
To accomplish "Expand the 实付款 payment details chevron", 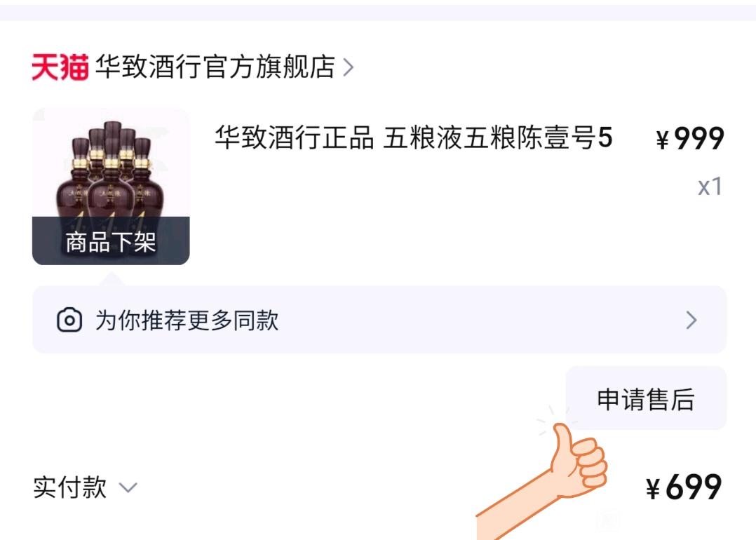I will pos(128,487).
